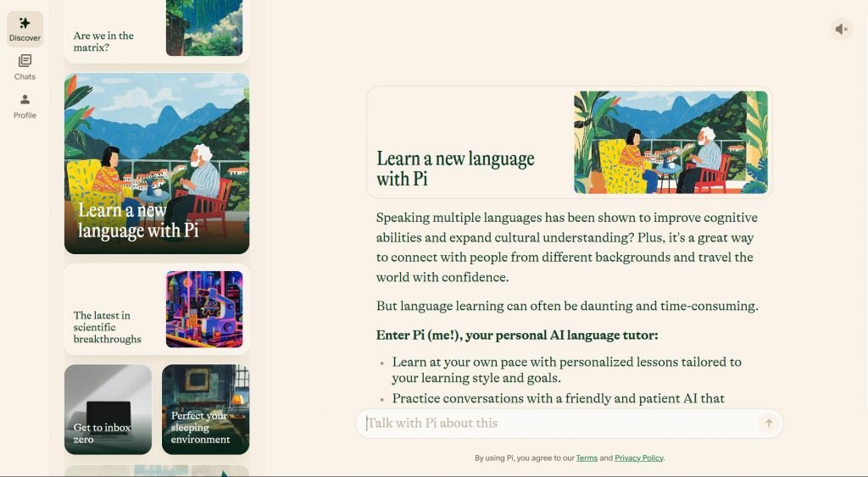868x477 pixels.
Task: Open the Privacy Policy link
Action: tap(639, 458)
